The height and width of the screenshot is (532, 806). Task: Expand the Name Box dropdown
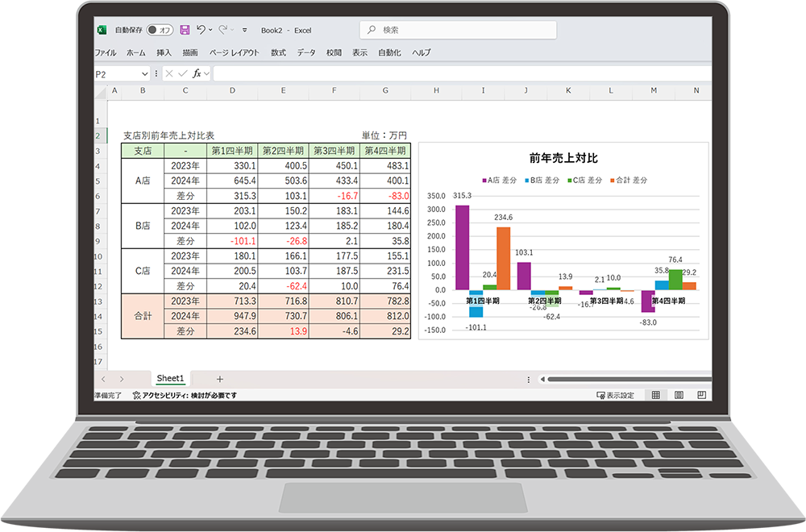(144, 74)
